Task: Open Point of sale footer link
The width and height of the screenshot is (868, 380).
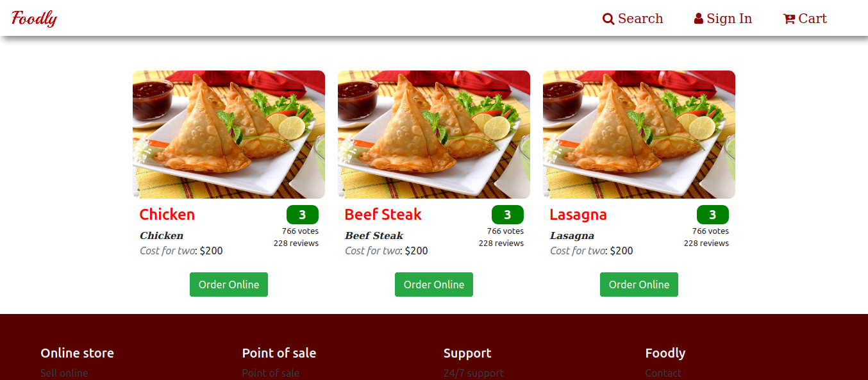Action: (271, 373)
